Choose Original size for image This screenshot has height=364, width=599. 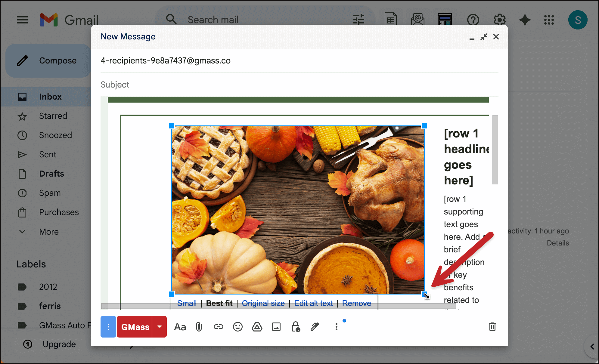click(263, 303)
